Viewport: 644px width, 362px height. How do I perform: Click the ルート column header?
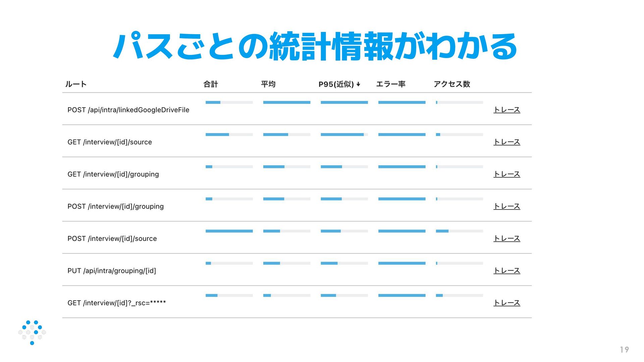[76, 84]
